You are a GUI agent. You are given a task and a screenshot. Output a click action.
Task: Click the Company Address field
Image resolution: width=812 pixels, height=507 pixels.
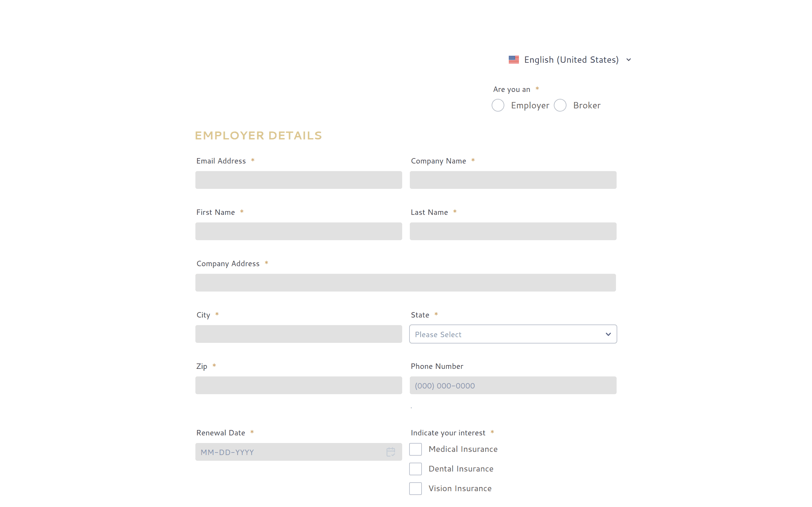tap(406, 283)
